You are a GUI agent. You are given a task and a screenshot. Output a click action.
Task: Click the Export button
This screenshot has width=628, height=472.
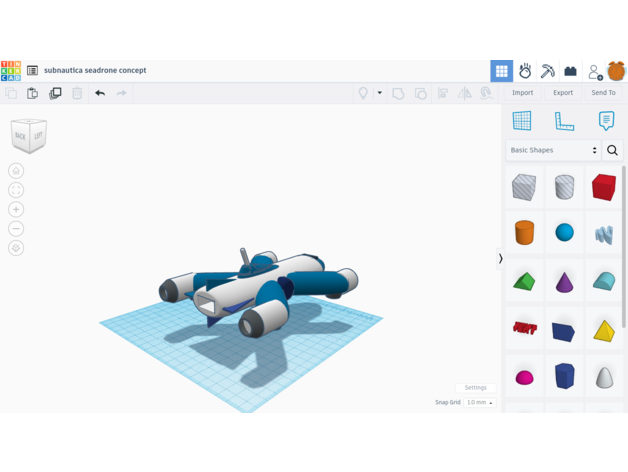pos(563,93)
